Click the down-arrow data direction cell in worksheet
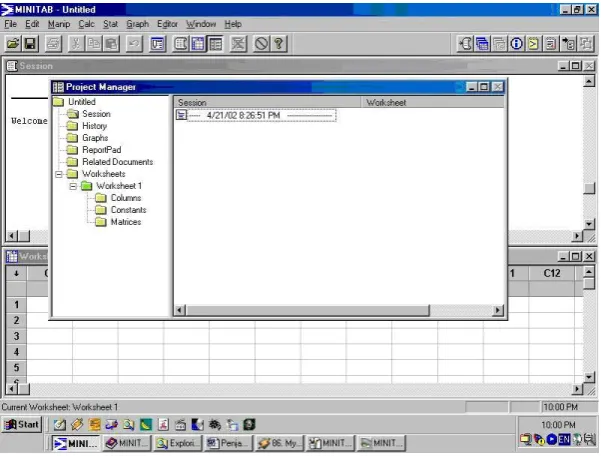This screenshot has height=456, width=601. 16,274
